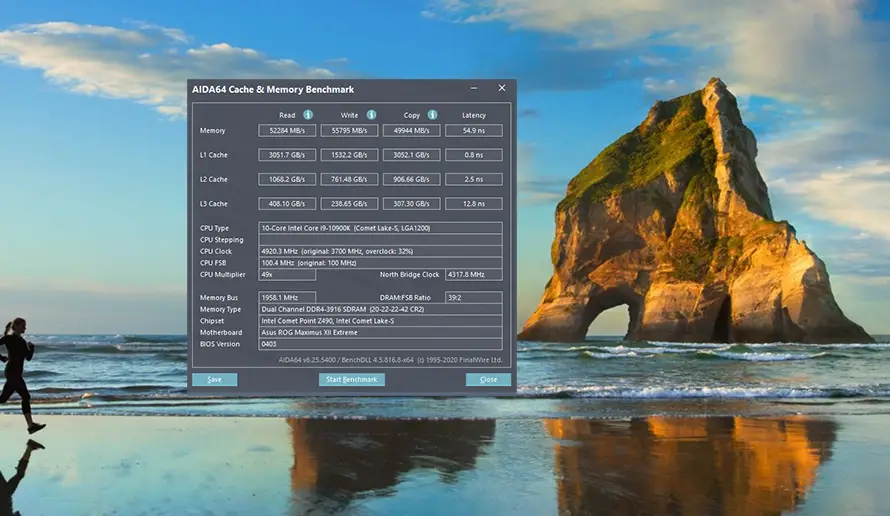Click the Close button at bottom

(488, 379)
